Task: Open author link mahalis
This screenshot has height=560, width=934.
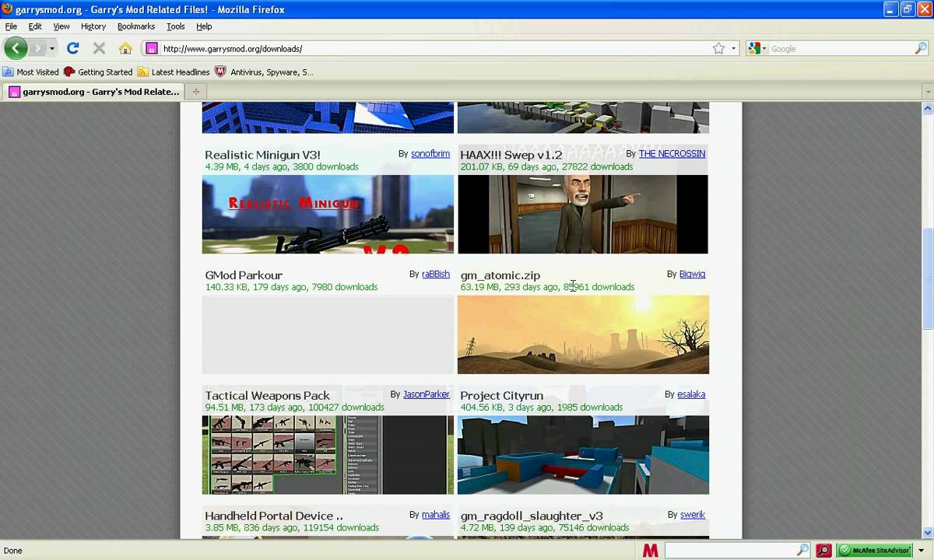Action: (x=436, y=515)
